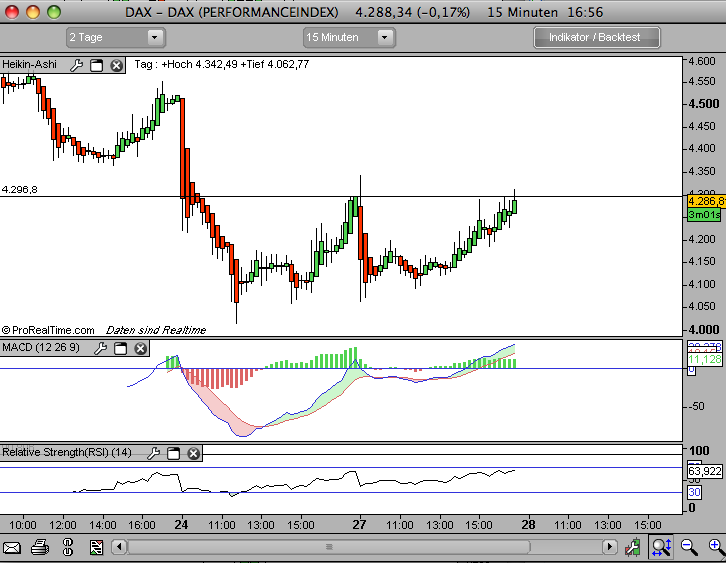Screen dimensions: 726x563
Task: Click the green 3m01s countdown tag
Action: (704, 214)
